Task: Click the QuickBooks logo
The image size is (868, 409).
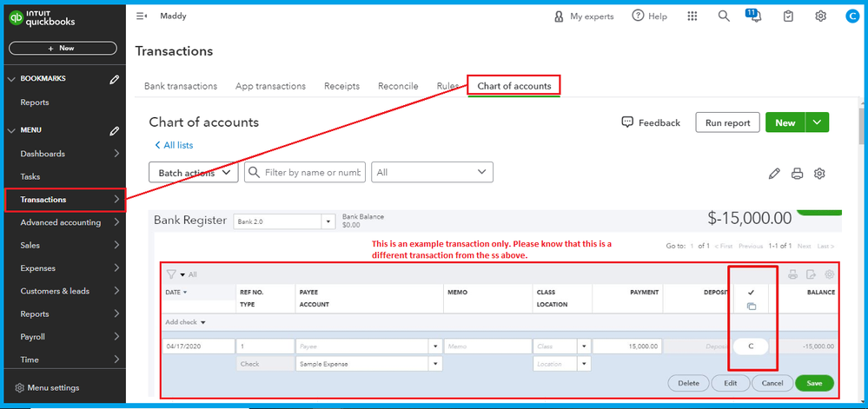Action: click(x=42, y=18)
